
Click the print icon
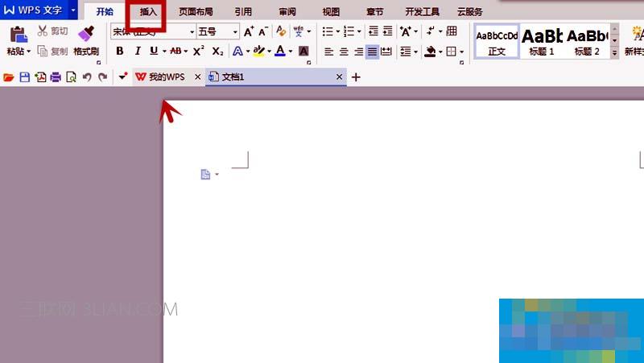56,77
